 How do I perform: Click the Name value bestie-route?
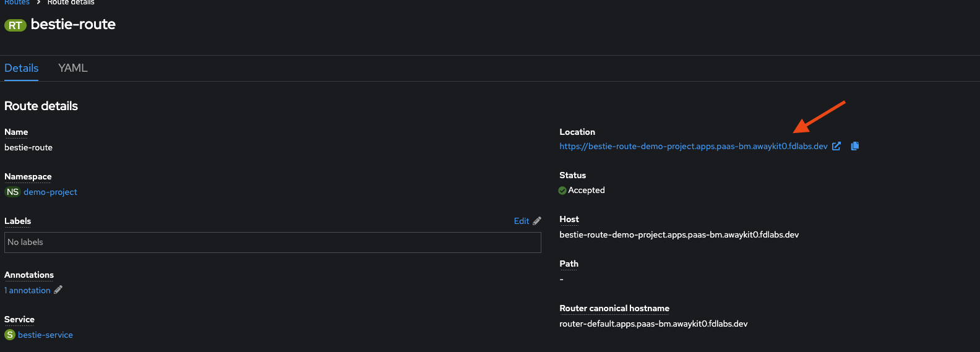tap(28, 147)
